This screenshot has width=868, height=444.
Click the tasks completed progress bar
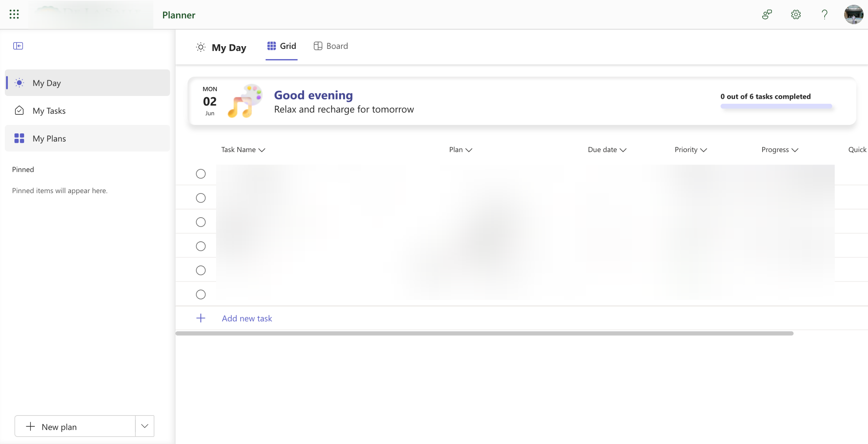776,106
